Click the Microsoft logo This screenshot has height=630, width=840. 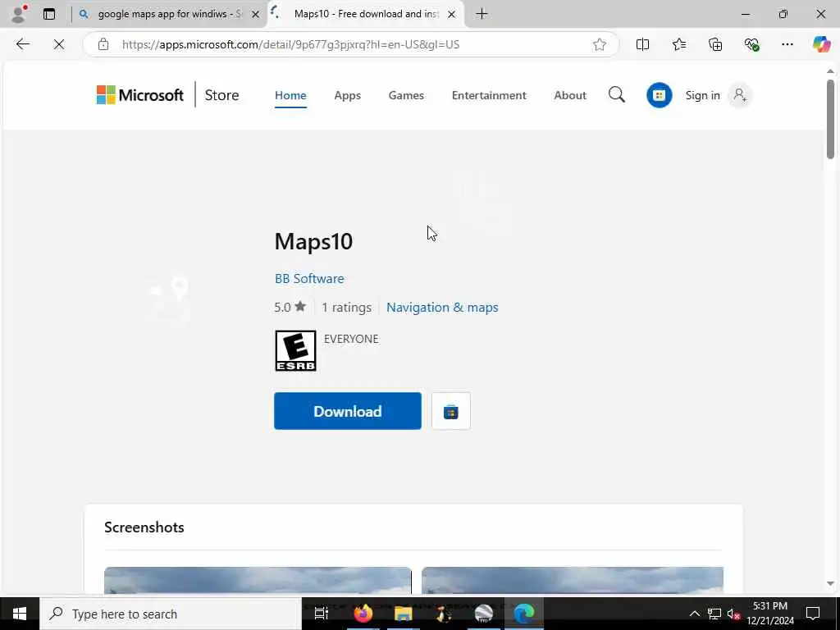click(139, 95)
